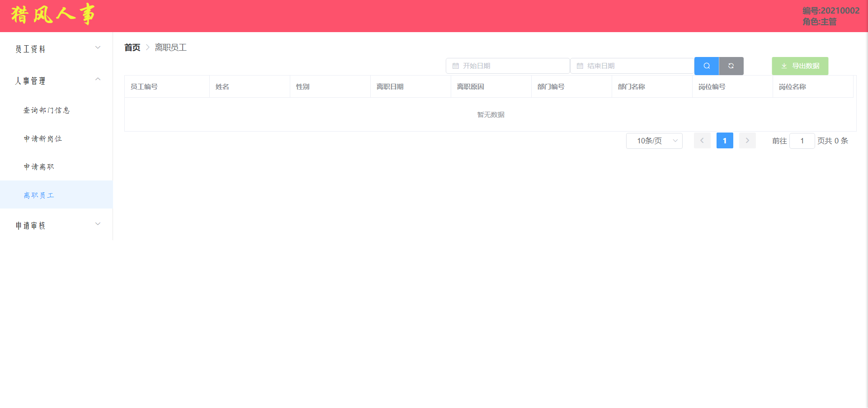Click the calendar icon in 开始日期 field
The height and width of the screenshot is (408, 868).
[456, 66]
